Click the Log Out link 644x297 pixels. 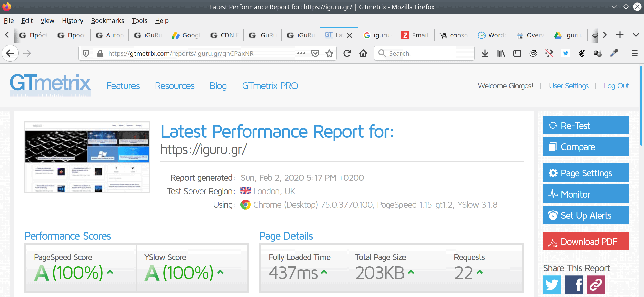[616, 86]
